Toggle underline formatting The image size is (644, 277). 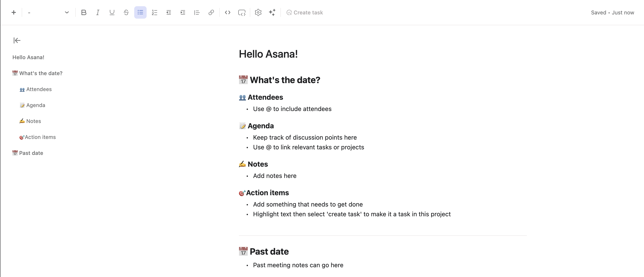[112, 12]
